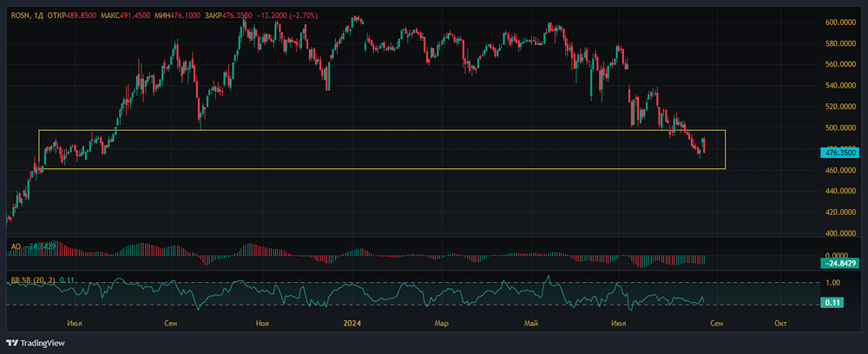This screenshot has width=868, height=354.
Task: Click the Мар date axis label
Action: coord(441,323)
